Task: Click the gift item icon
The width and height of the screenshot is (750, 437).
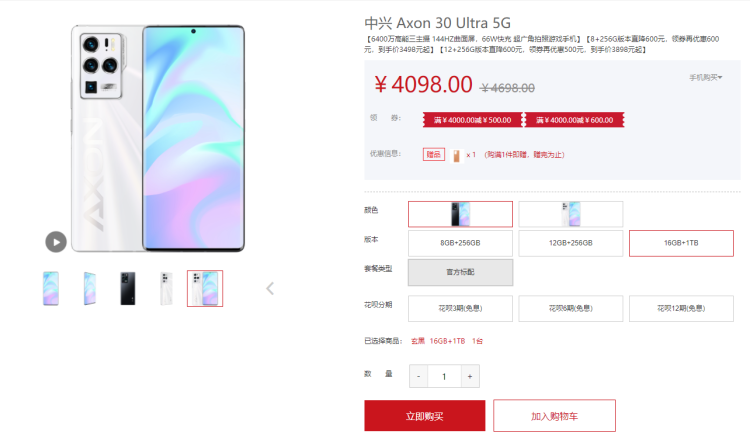Action: (456, 155)
